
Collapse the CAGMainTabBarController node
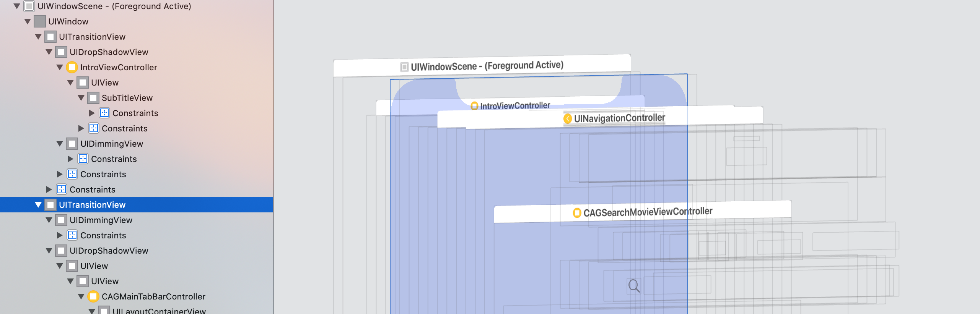coord(81,296)
